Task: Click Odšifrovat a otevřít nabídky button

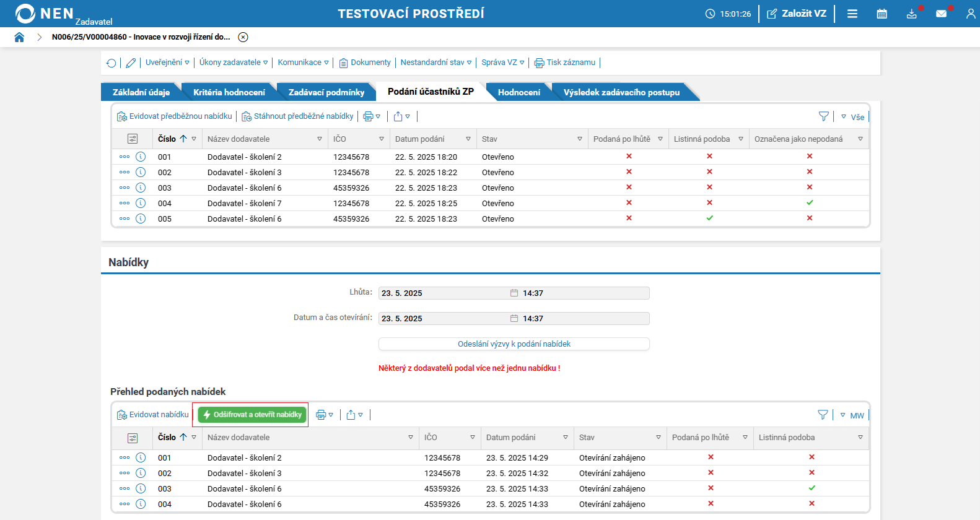Action: coord(252,415)
